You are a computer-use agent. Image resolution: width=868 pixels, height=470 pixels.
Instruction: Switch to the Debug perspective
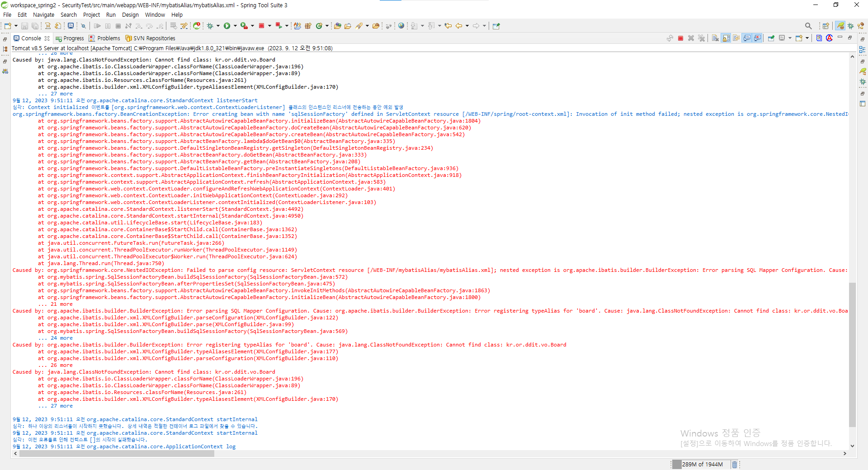(x=851, y=26)
